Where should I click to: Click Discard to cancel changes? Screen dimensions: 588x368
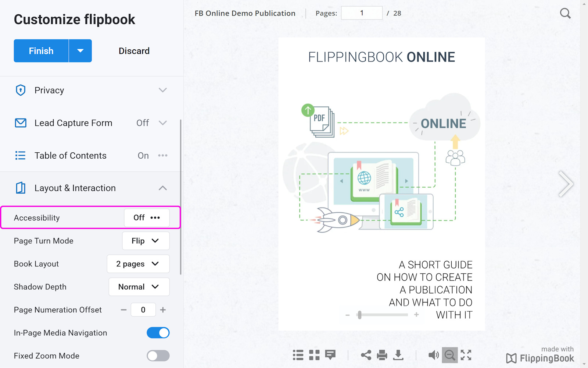pyautogui.click(x=134, y=51)
